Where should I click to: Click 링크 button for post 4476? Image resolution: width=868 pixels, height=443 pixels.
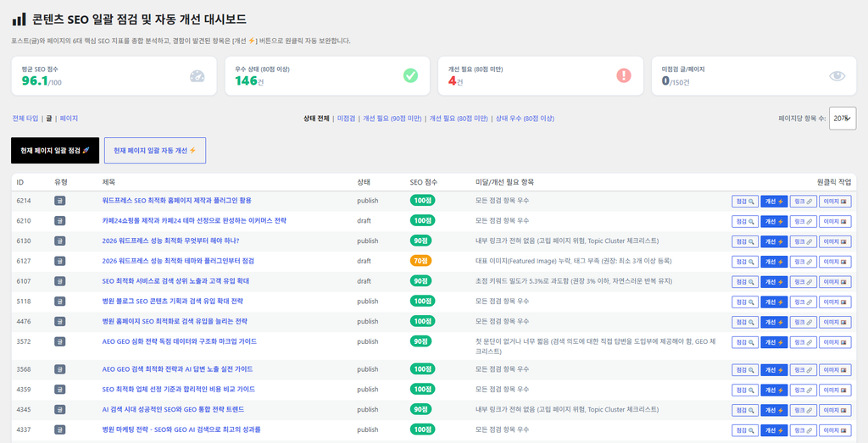[x=804, y=322]
